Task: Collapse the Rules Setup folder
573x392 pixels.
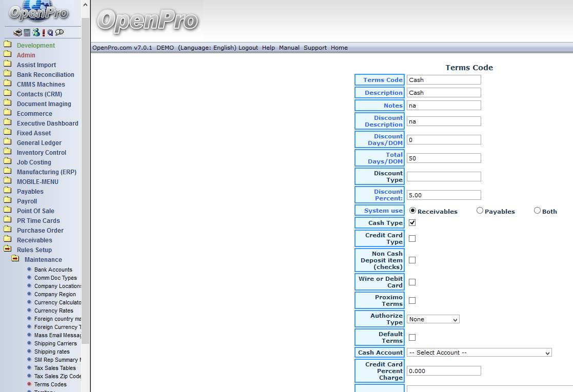Action: pyautogui.click(x=7, y=250)
